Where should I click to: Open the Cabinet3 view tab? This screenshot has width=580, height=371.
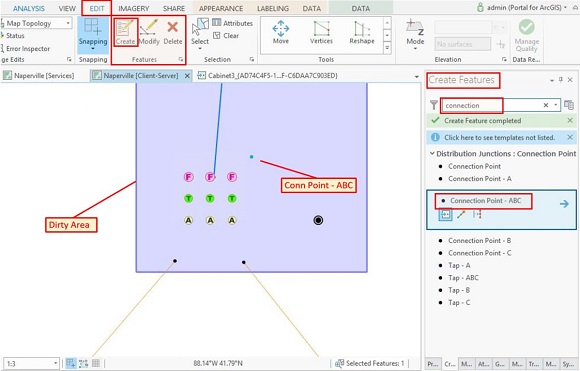point(268,75)
